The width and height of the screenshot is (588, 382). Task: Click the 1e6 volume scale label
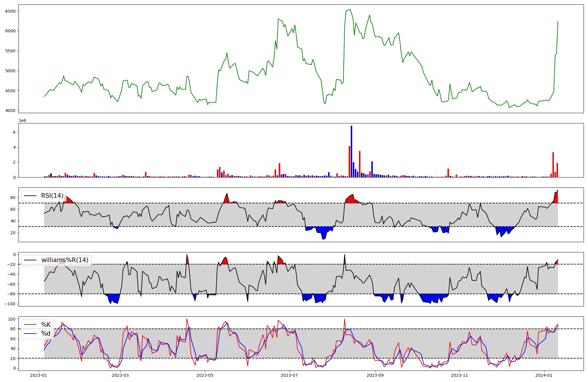pos(23,121)
